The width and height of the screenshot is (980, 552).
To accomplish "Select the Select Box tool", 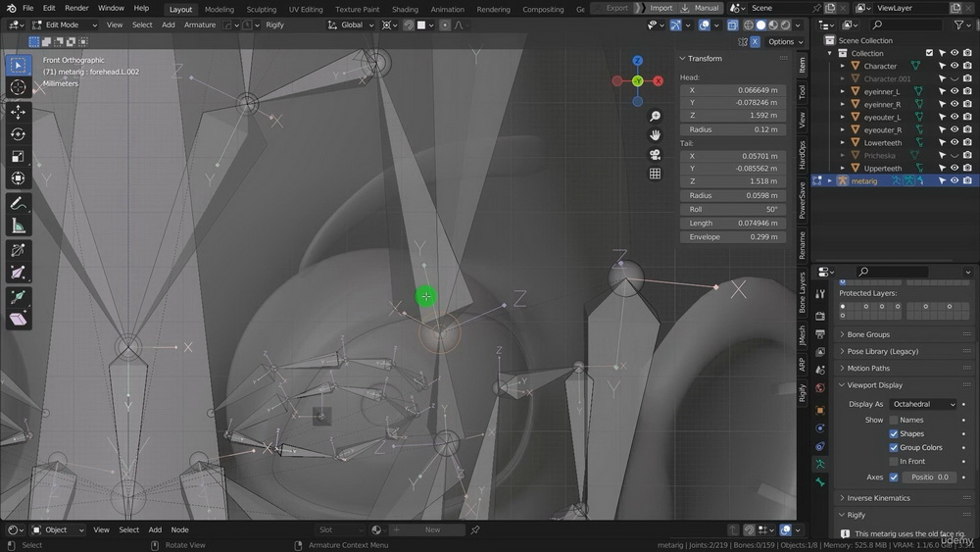I will tap(18, 65).
